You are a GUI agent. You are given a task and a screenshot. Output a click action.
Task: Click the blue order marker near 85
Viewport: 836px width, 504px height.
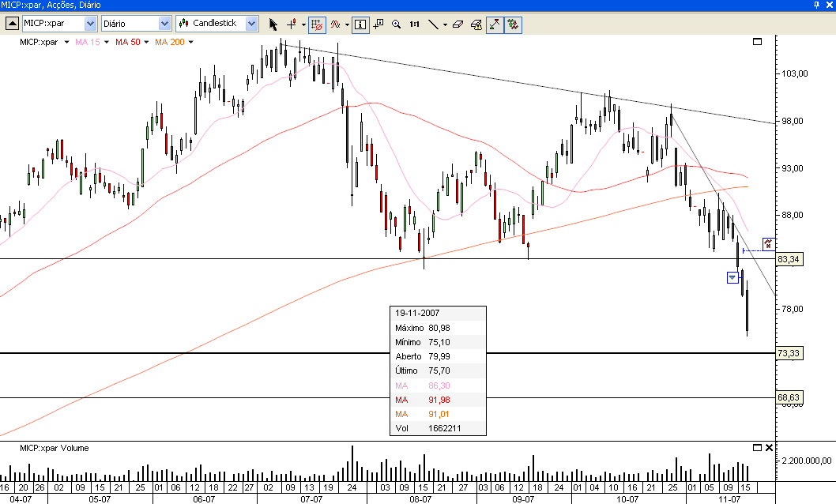[768, 244]
